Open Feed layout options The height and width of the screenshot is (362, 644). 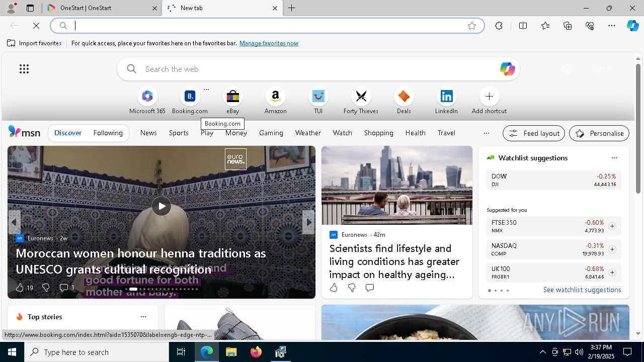click(534, 133)
